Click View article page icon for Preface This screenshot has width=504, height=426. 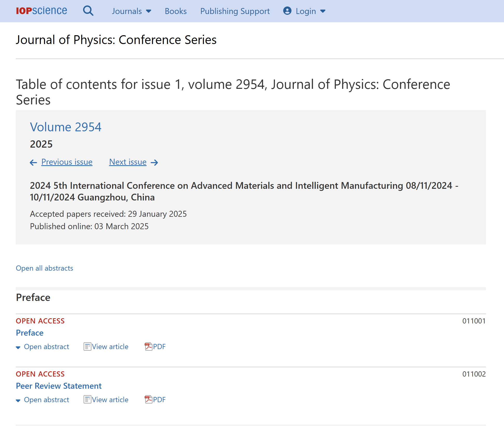pos(87,346)
